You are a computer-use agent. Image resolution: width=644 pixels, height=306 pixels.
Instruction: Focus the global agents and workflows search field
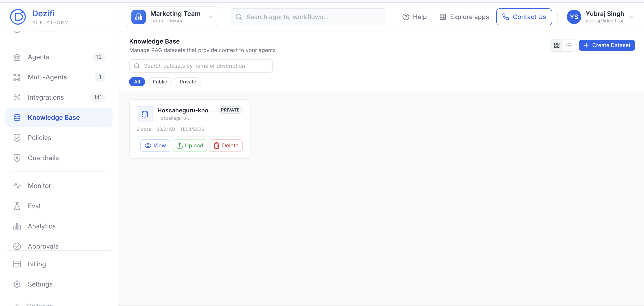tap(308, 17)
